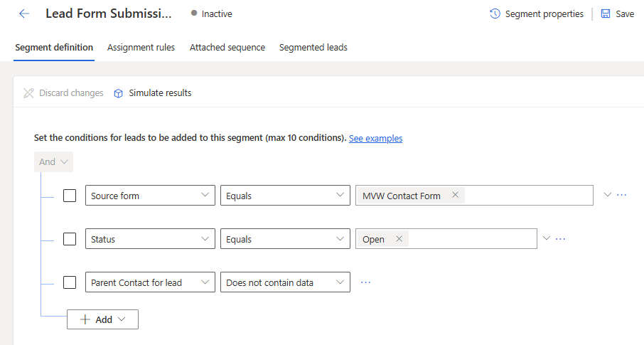The width and height of the screenshot is (644, 345).
Task: Click into the Status value input field
Action: (x=469, y=239)
